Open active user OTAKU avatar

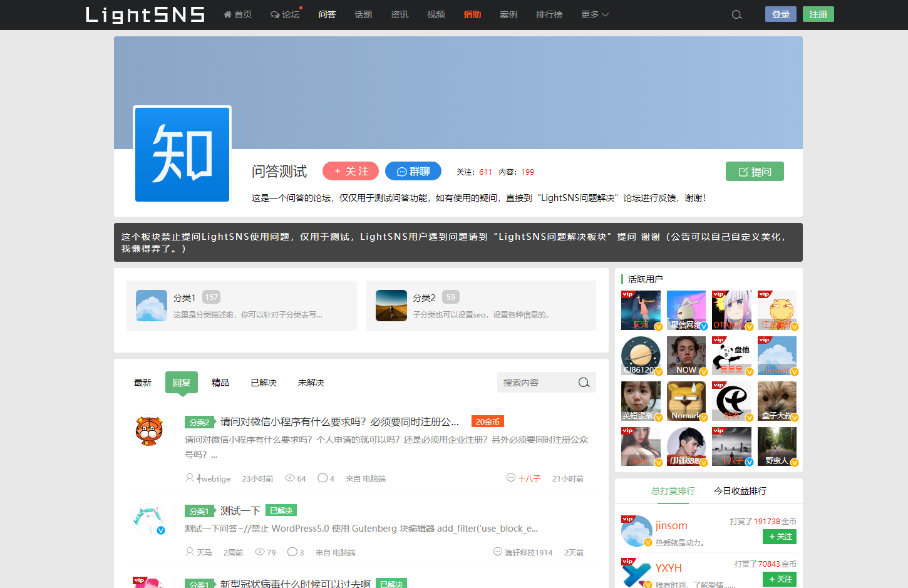click(731, 310)
